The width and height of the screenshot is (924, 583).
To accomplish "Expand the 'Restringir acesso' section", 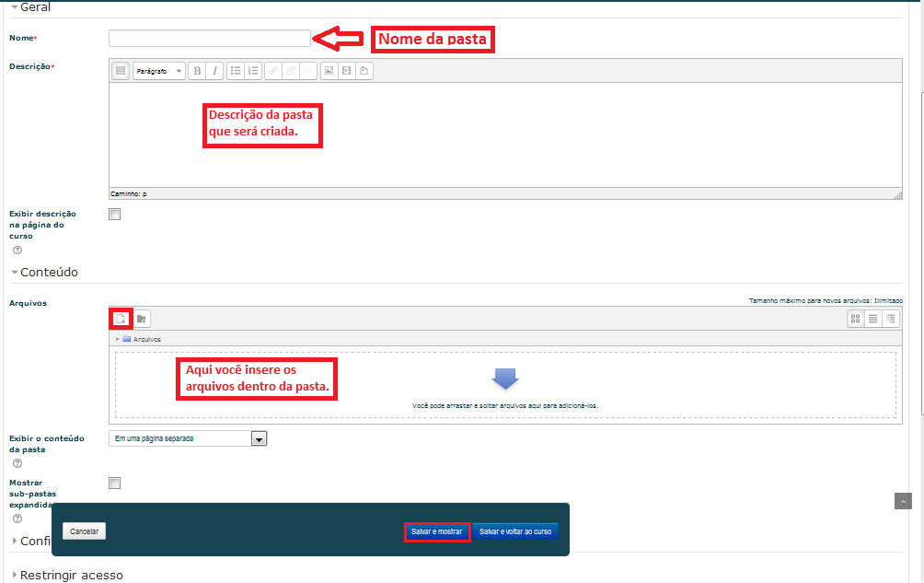I will point(67,575).
